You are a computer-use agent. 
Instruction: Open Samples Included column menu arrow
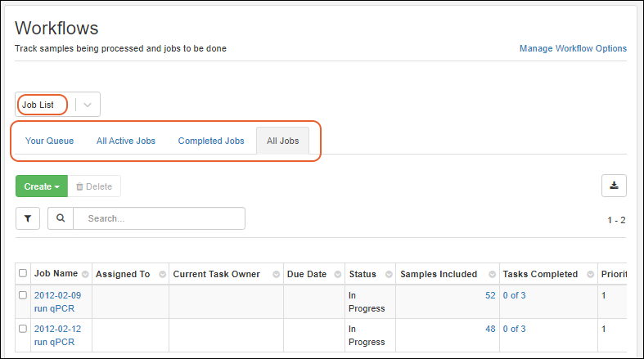pyautogui.click(x=493, y=274)
